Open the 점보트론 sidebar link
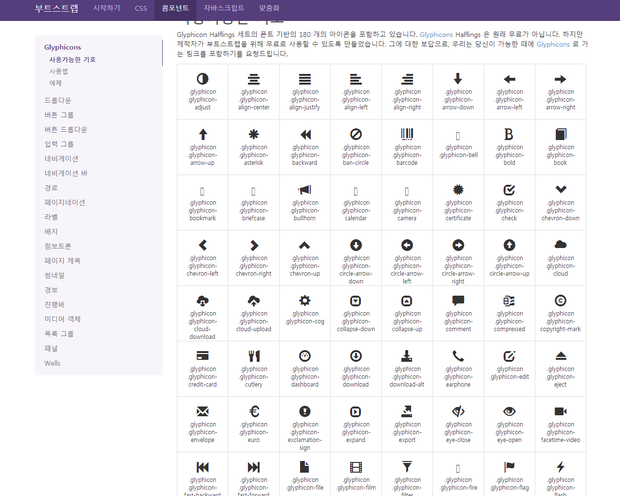Image resolution: width=620 pixels, height=496 pixels. (58, 246)
